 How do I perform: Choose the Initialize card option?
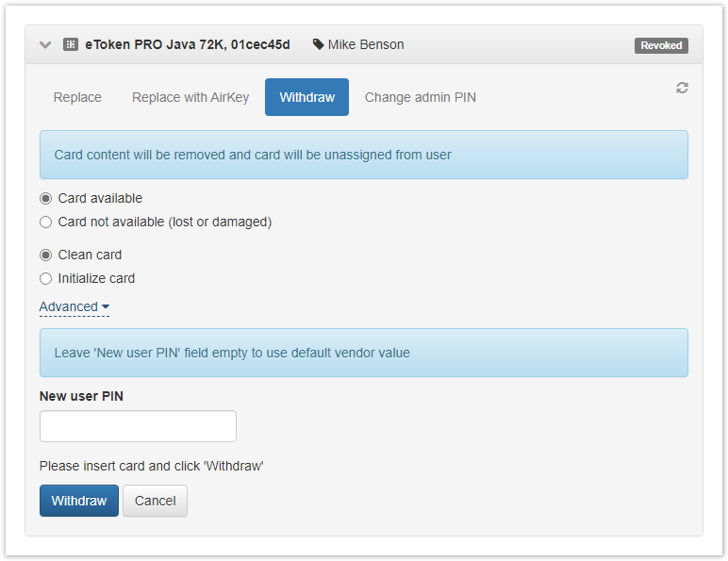[46, 279]
